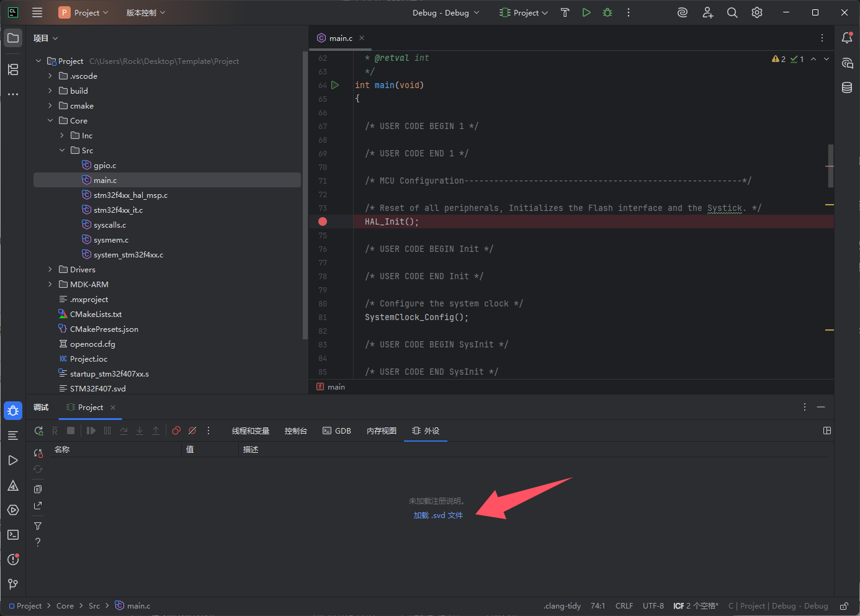Toggle read-only lock in status bar
Viewport: 860px width, 616px height.
(844, 606)
